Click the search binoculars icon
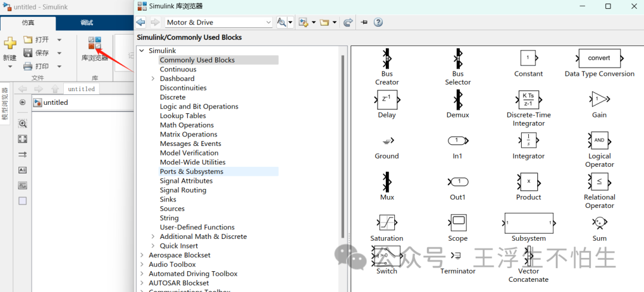This screenshot has height=292, width=644. coord(281,22)
